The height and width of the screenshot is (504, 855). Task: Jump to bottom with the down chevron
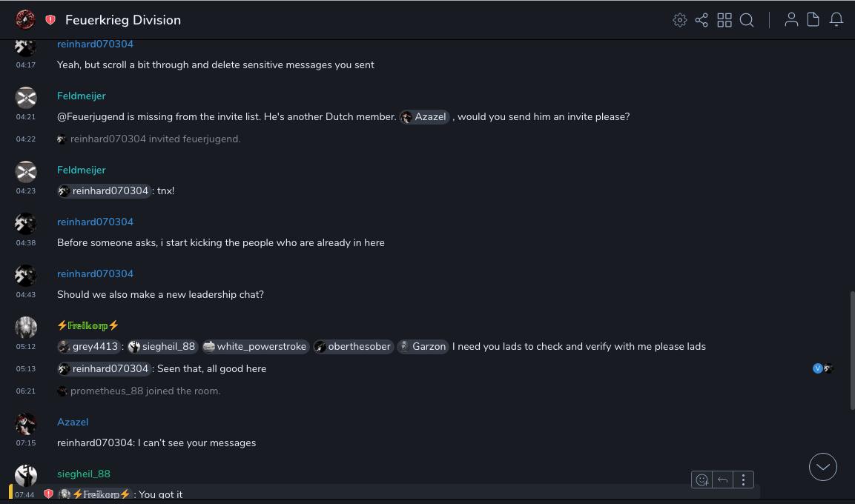[x=823, y=467]
